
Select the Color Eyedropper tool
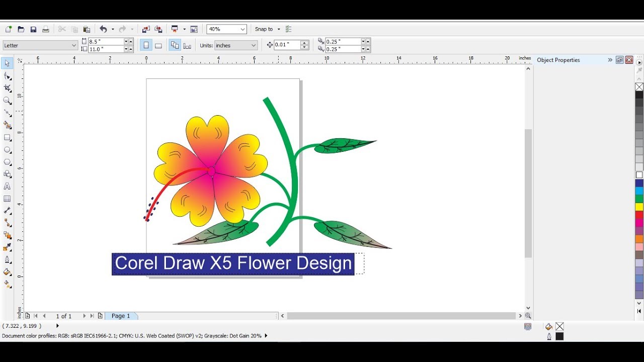(7, 247)
